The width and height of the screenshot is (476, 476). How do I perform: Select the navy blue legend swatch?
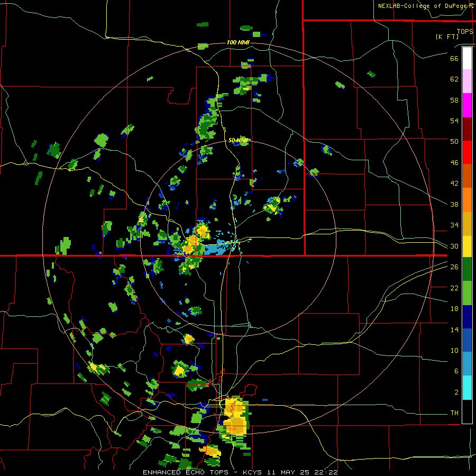coord(467,317)
